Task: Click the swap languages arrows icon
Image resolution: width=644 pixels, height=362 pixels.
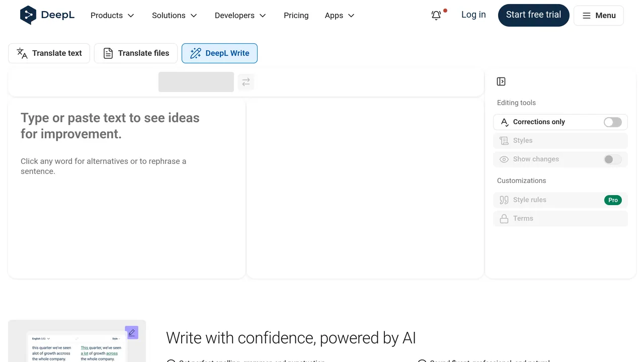Action: (x=246, y=82)
